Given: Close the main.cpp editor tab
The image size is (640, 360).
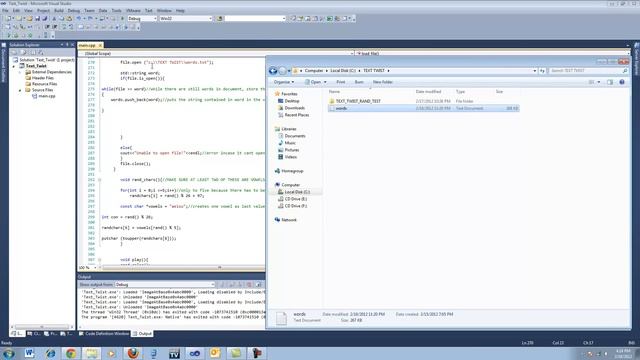Looking at the screenshot, I should pos(100,45).
